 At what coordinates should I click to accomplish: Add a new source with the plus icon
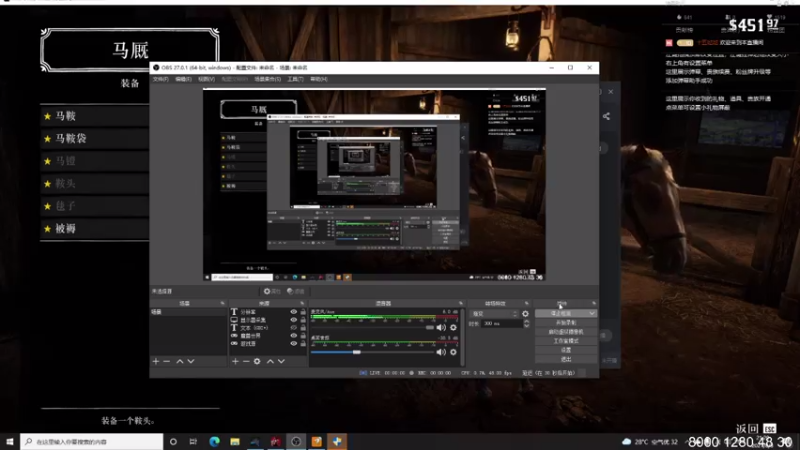[x=235, y=361]
